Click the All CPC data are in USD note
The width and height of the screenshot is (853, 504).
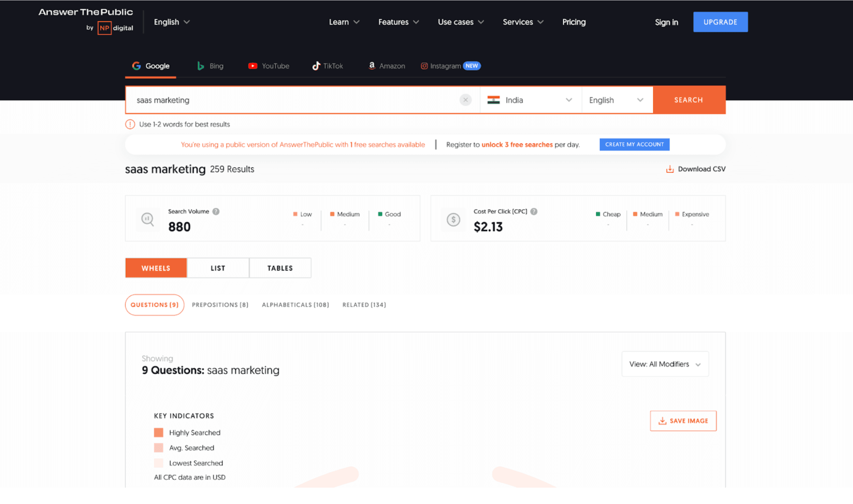[x=190, y=477]
